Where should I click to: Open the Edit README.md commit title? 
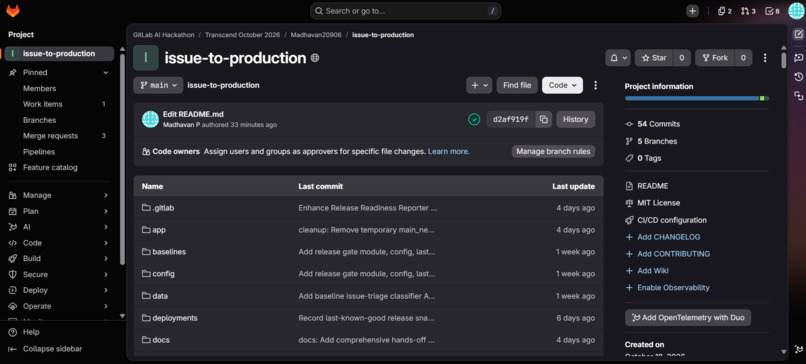tap(193, 114)
